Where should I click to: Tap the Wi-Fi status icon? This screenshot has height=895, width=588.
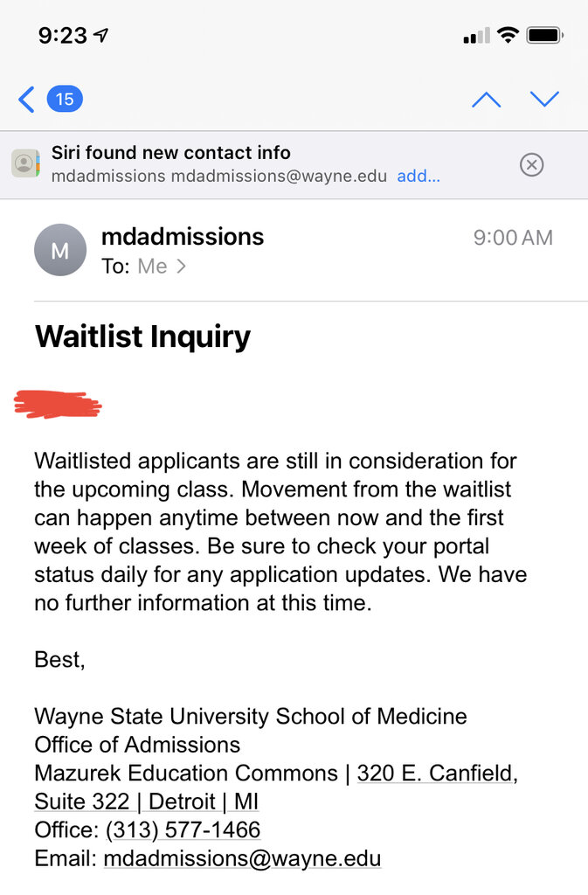tap(508, 36)
